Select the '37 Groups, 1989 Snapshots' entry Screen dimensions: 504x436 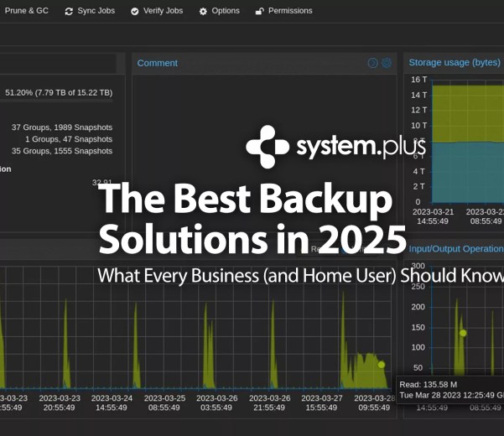coord(62,127)
